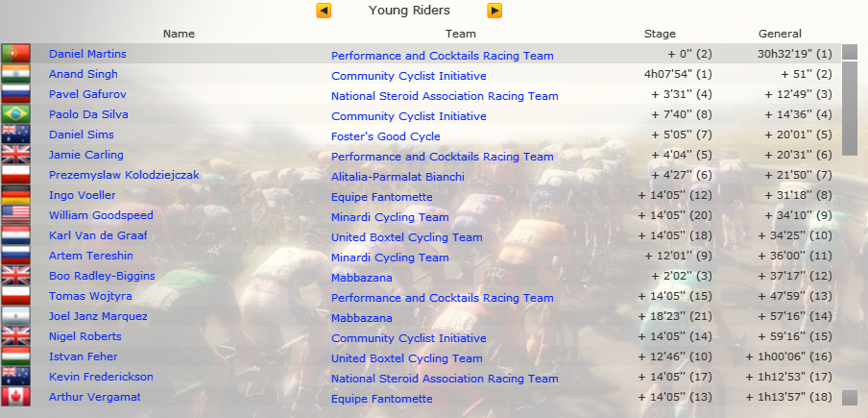Open rider Joel Janz Marquez
Screen dimensions: 868x418
98,316
